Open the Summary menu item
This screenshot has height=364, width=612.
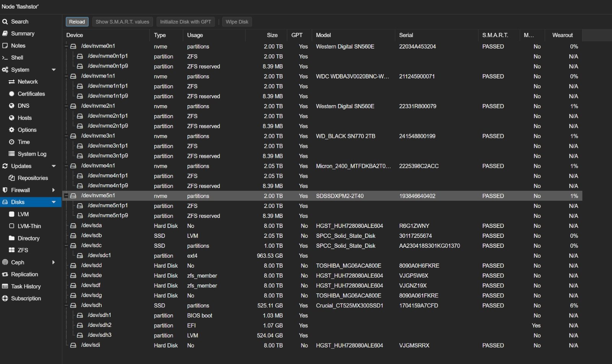coord(31,34)
